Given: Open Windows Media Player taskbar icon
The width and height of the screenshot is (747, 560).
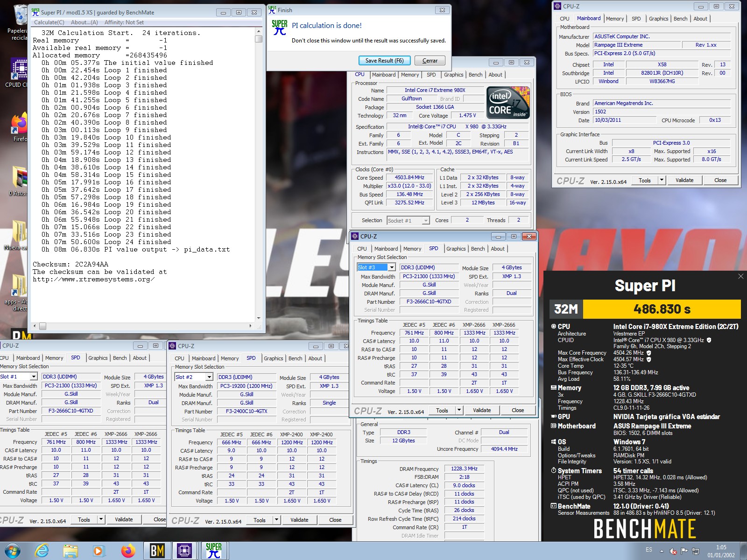Looking at the screenshot, I should tap(98, 551).
